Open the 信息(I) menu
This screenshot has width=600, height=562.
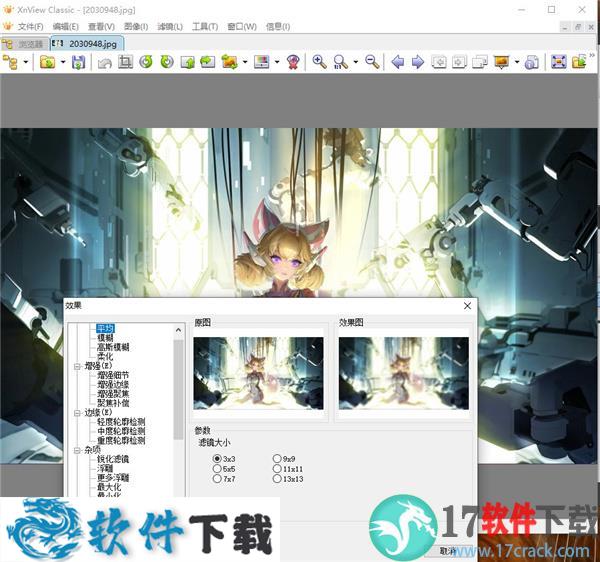point(278,26)
